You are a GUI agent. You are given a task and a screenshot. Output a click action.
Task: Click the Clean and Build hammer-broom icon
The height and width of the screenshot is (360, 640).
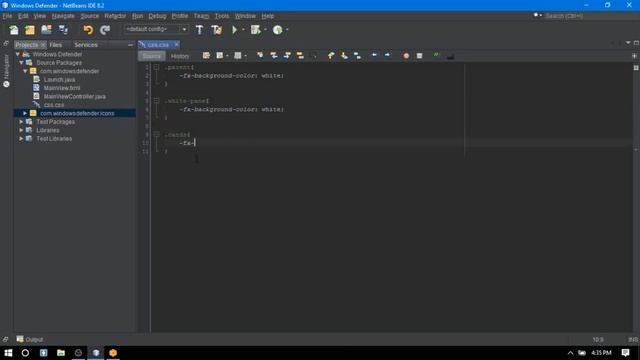[217, 30]
